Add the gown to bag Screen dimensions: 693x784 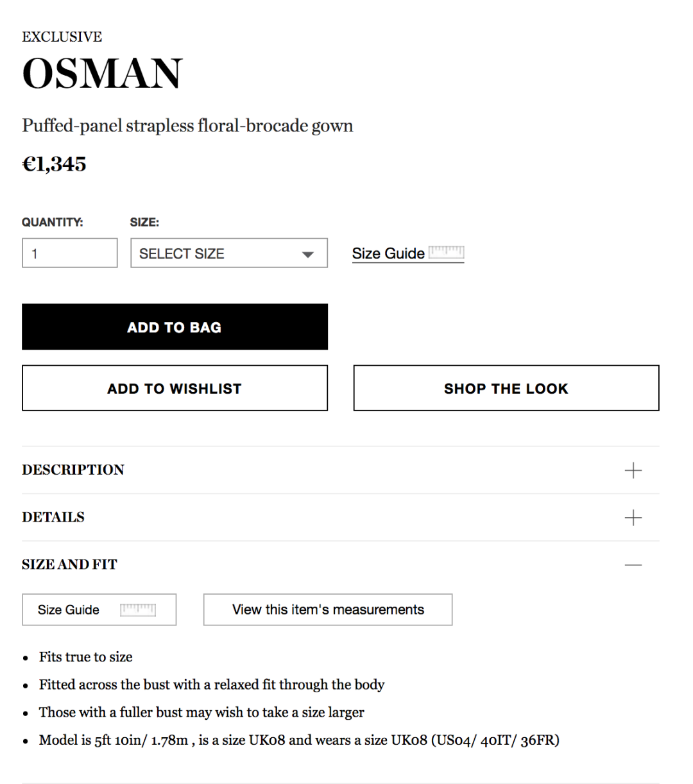coord(175,327)
